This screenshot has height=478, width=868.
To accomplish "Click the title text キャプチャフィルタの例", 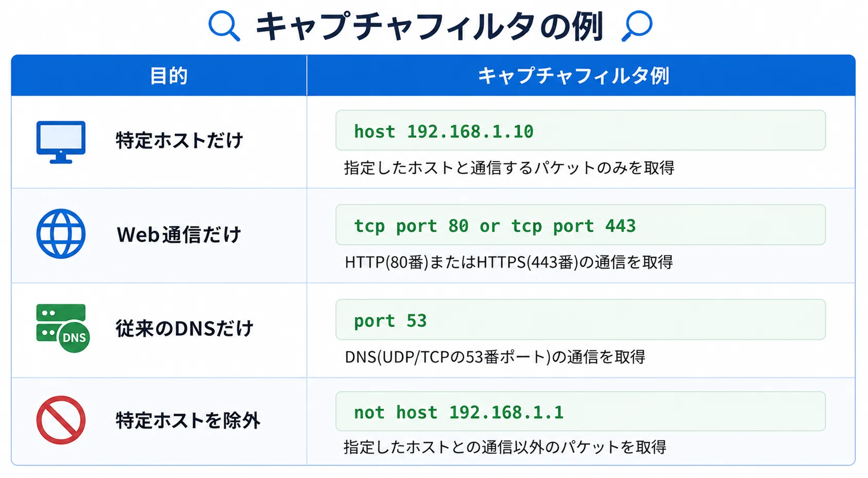I will pos(429,26).
